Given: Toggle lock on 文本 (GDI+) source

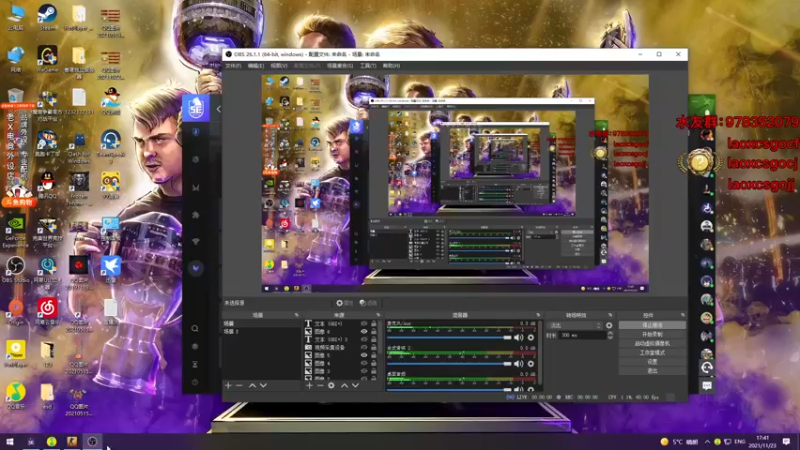Looking at the screenshot, I should point(374,323).
